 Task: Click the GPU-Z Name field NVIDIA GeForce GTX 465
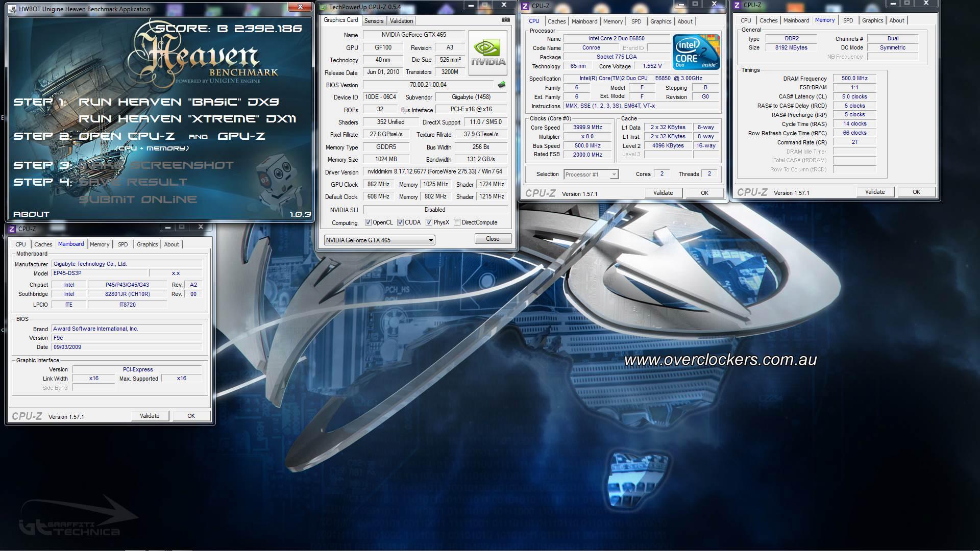click(x=413, y=35)
